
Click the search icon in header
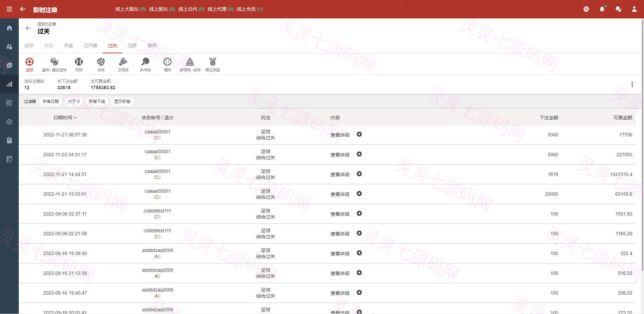(x=586, y=9)
